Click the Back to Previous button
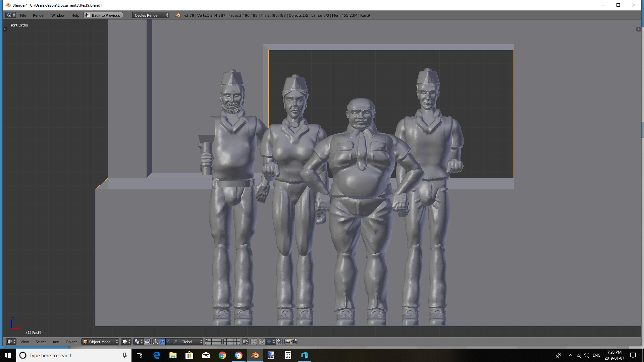Image resolution: width=644 pixels, height=362 pixels. pyautogui.click(x=103, y=15)
